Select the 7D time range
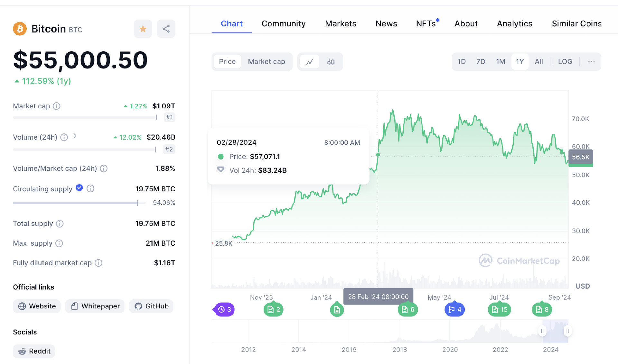 click(481, 62)
